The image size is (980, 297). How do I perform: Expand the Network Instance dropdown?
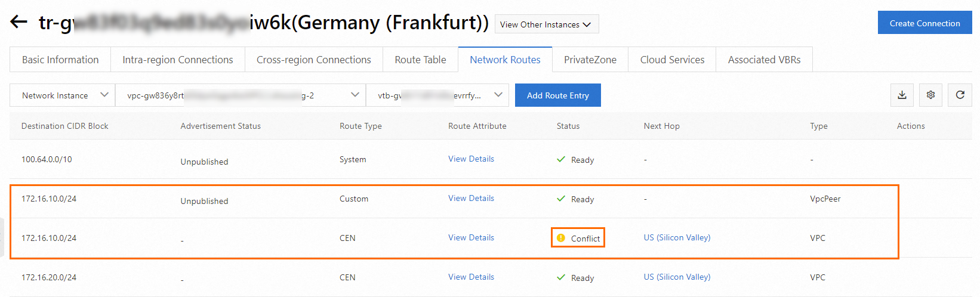63,95
